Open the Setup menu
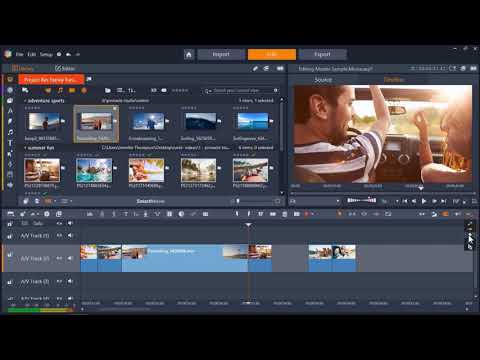This screenshot has width=480, height=360. [x=46, y=54]
